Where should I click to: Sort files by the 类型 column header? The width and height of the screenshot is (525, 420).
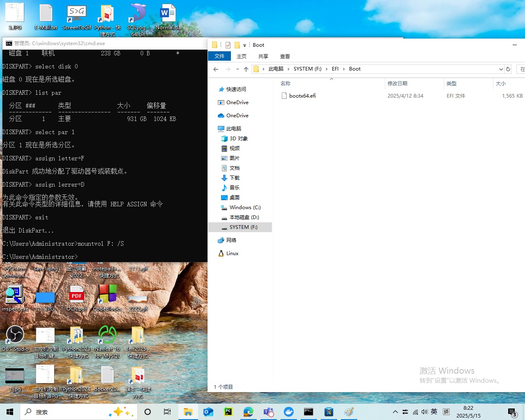452,83
